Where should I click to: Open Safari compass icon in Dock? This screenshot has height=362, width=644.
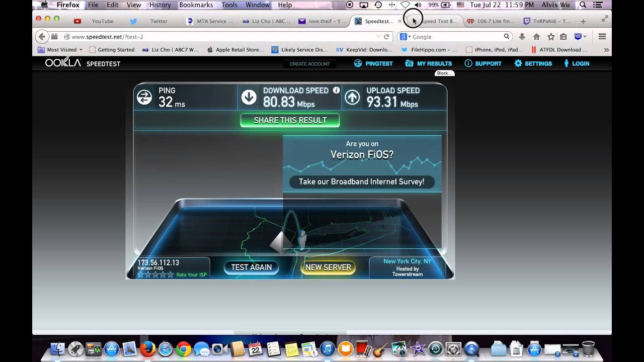coord(166,349)
